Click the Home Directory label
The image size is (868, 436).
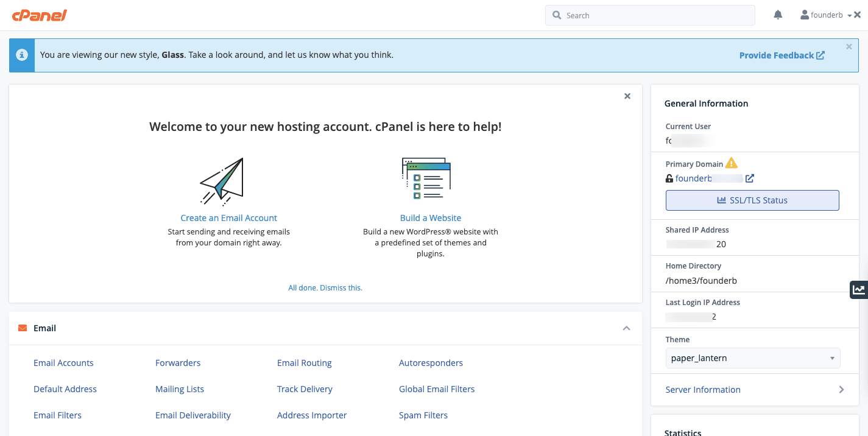693,266
